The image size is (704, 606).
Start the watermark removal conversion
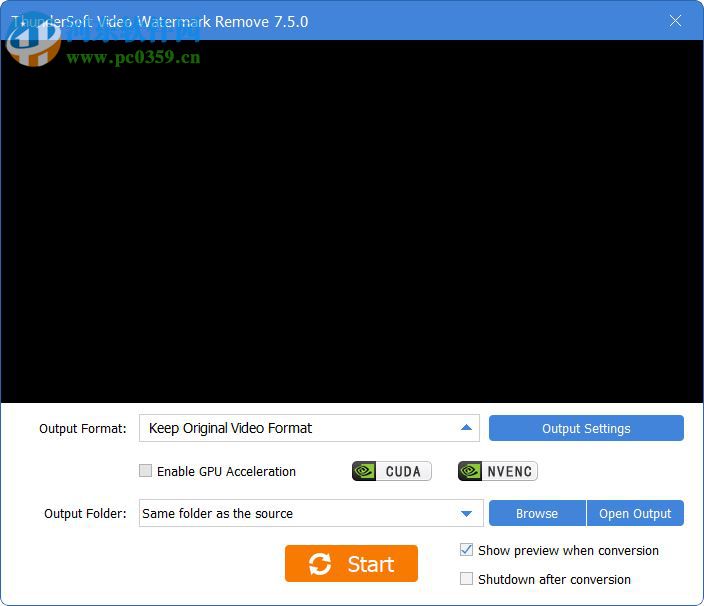pos(351,563)
